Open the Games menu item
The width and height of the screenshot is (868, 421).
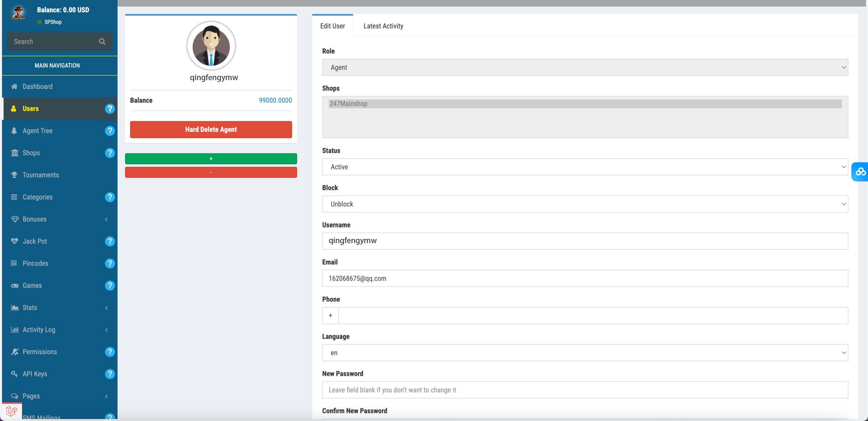click(x=60, y=286)
